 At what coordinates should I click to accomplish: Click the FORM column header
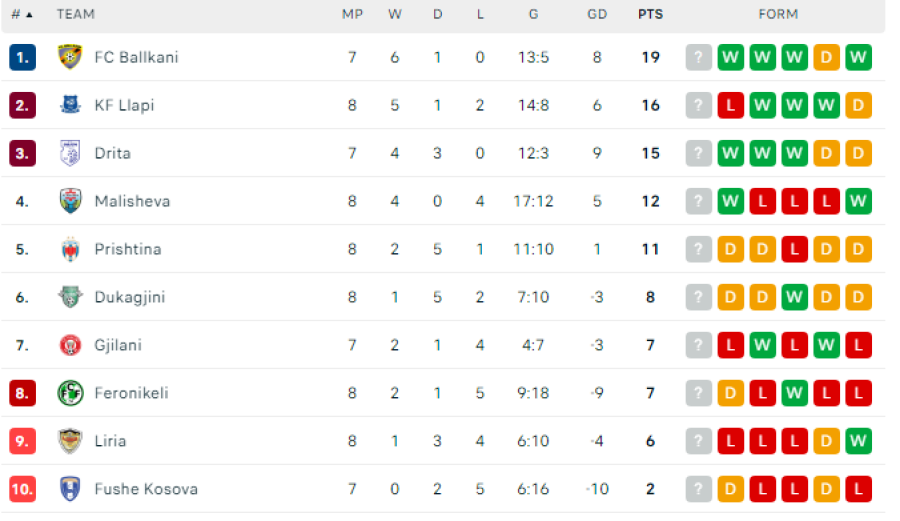(x=778, y=14)
